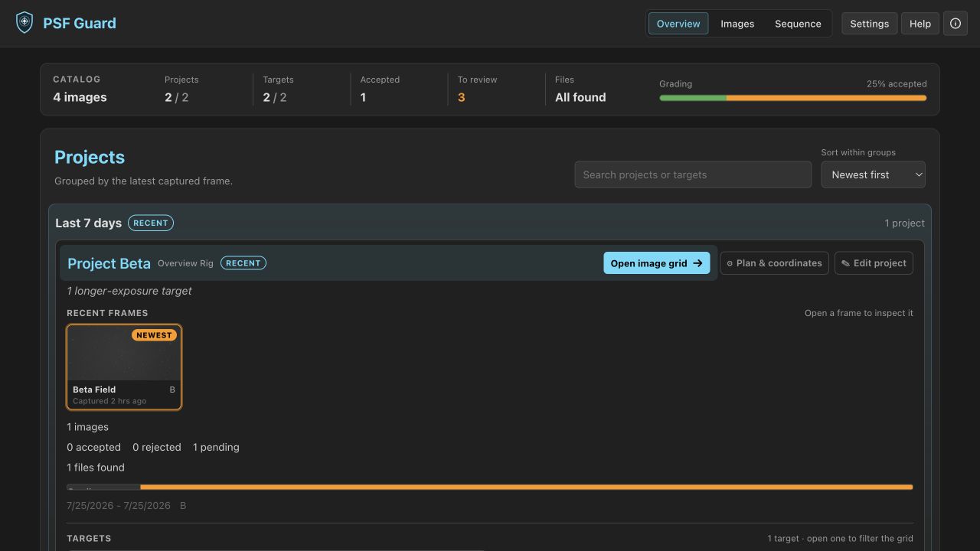Click the NEWEST badge on the frame
Viewport: 980px width, 551px height.
pos(154,335)
